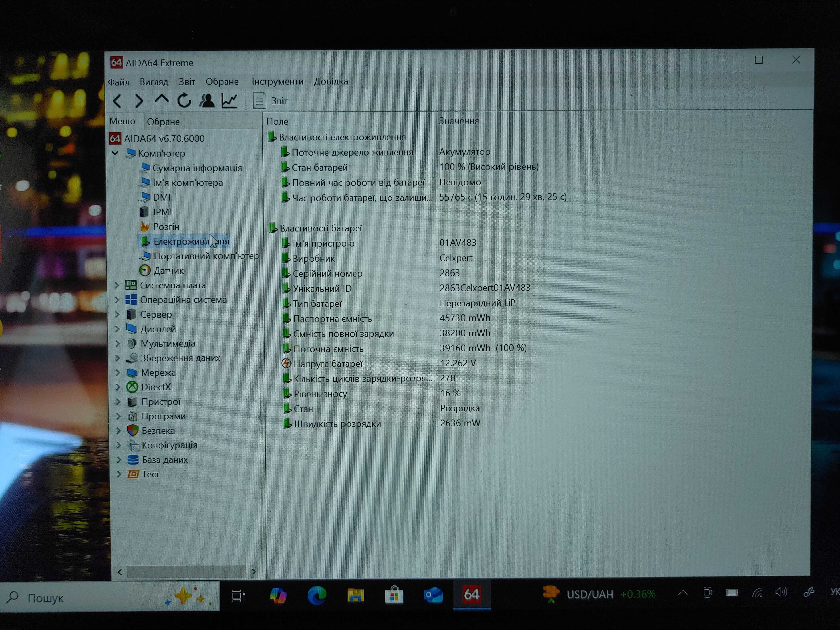The height and width of the screenshot is (630, 840).
Task: Click the horizontal scrollbar thumb in tree panel
Action: tap(186, 572)
